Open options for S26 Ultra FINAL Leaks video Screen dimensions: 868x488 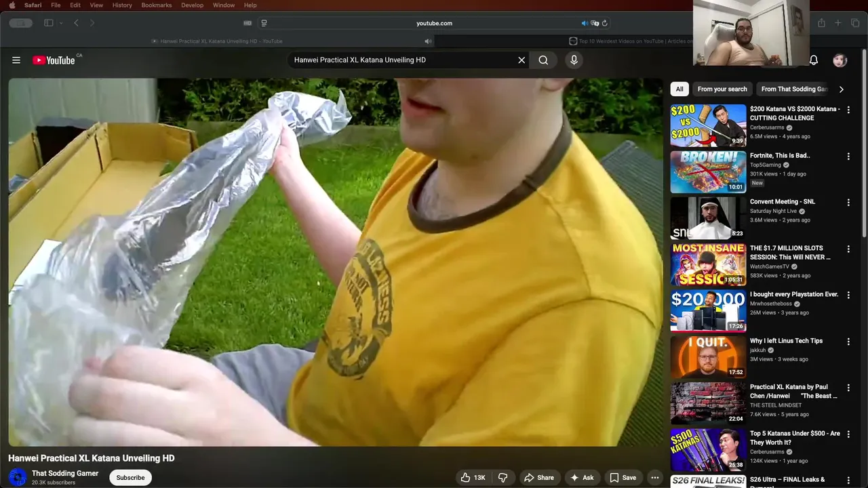[x=848, y=480]
